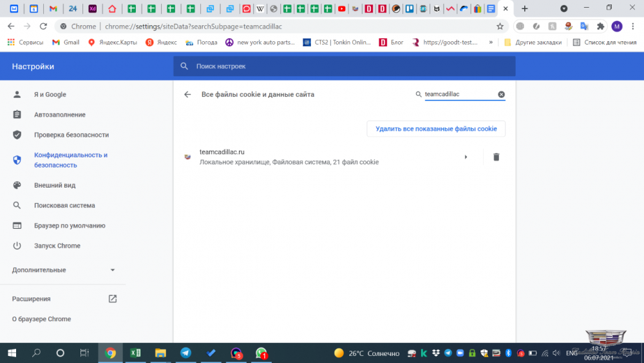
Task: Open 'Другие закладки' folder
Action: [x=533, y=43]
